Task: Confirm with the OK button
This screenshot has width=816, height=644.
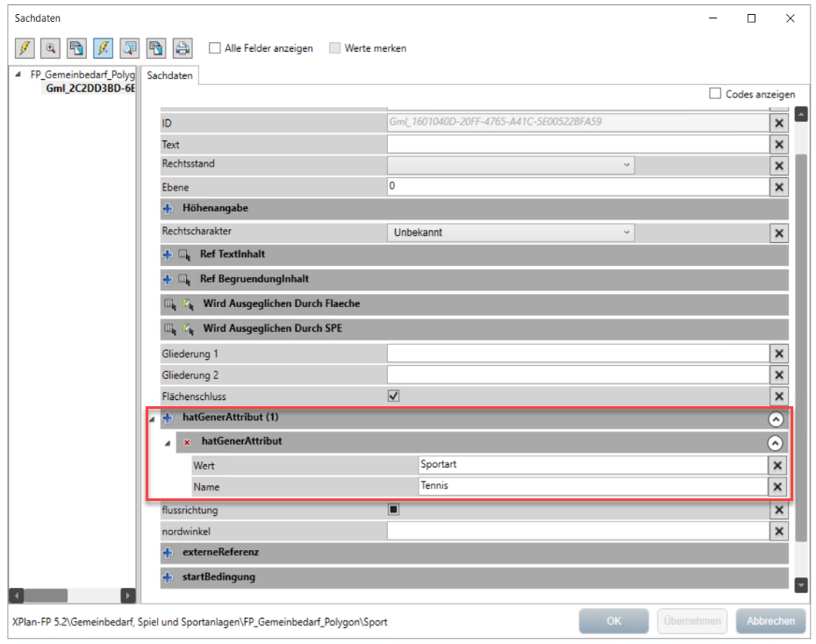Action: [613, 620]
